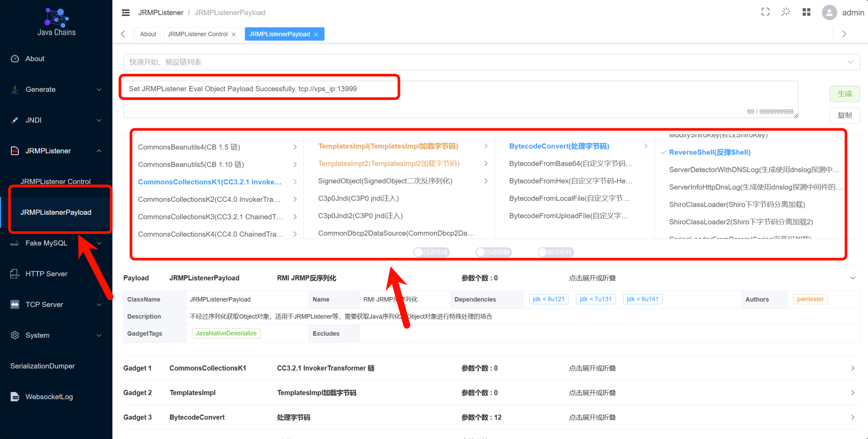Click the 复制 copy button

[844, 115]
